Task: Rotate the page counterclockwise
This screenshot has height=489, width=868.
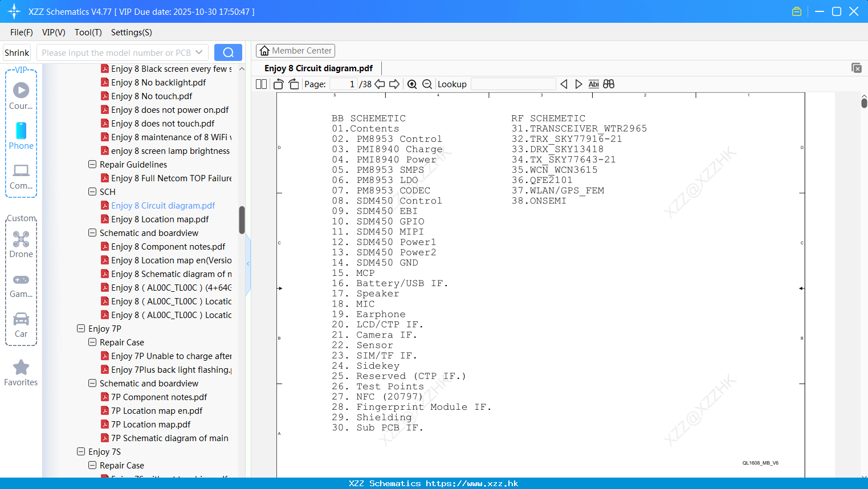Action: pos(279,84)
